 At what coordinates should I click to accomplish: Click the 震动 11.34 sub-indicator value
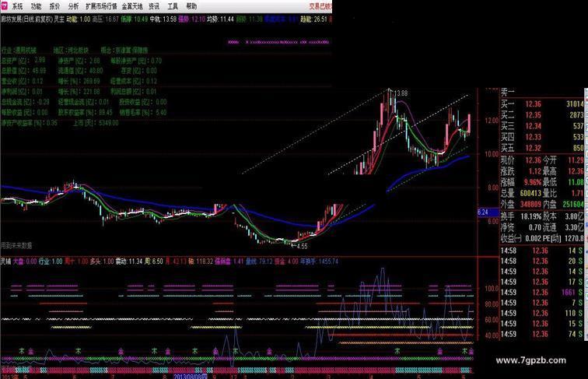coord(129,261)
